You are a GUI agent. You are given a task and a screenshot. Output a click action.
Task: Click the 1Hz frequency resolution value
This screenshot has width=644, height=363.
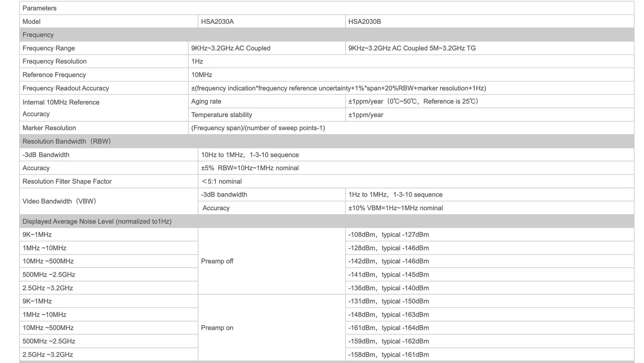click(197, 62)
